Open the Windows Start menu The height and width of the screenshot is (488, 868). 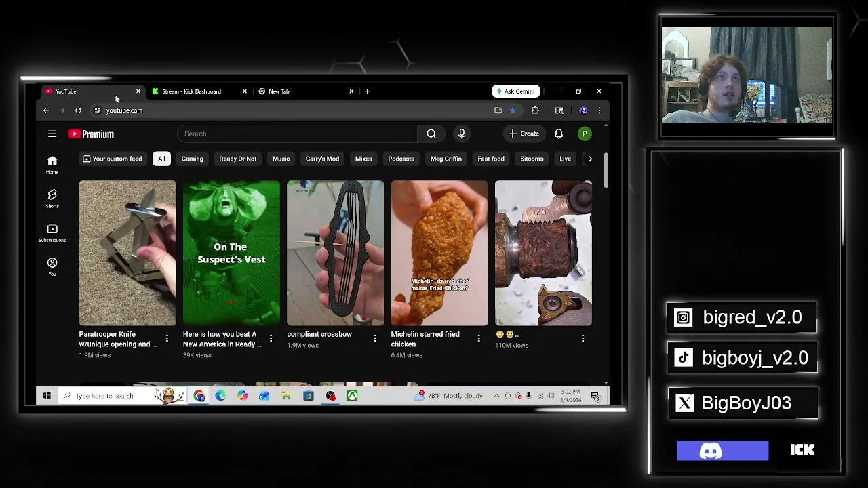(47, 396)
